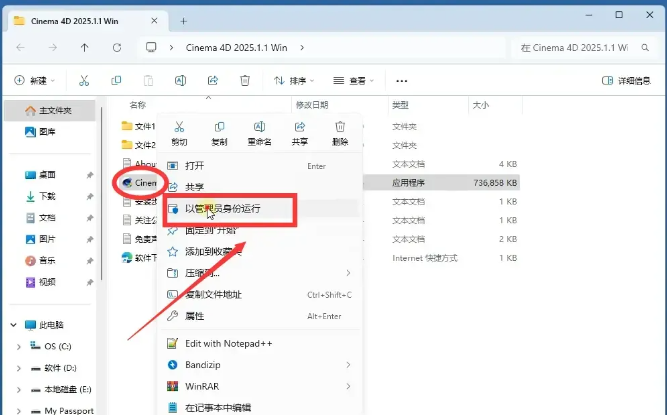
Task: Click the Rename icon in the toolbar
Action: [x=180, y=80]
